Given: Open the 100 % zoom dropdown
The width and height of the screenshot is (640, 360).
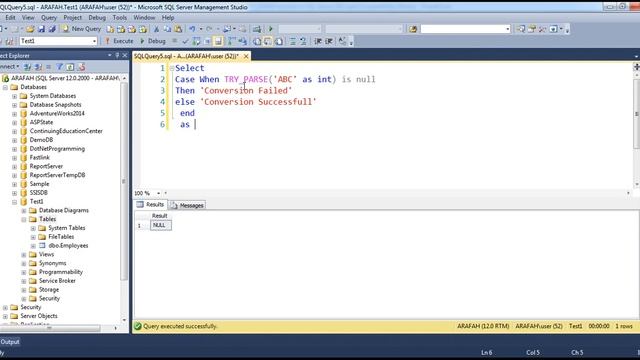Looking at the screenshot, I should point(158,193).
